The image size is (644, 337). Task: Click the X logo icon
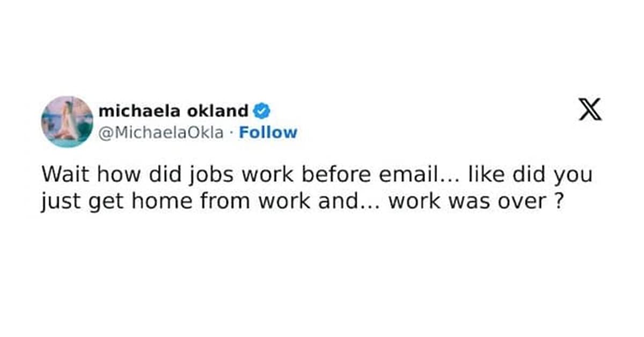pyautogui.click(x=590, y=109)
